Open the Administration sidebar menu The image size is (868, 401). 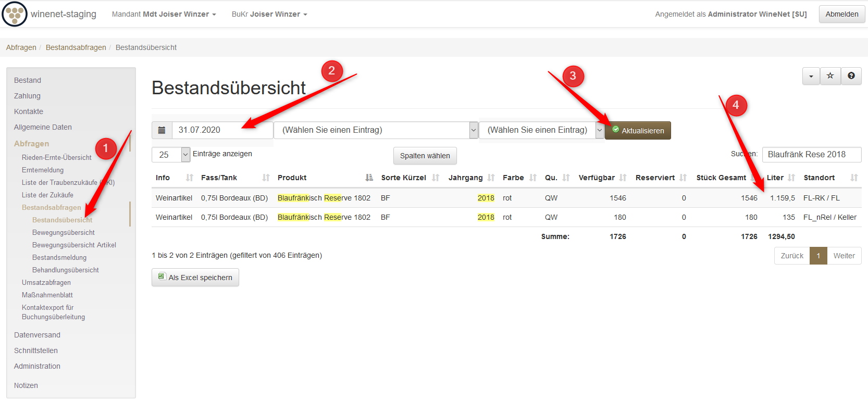coord(37,367)
